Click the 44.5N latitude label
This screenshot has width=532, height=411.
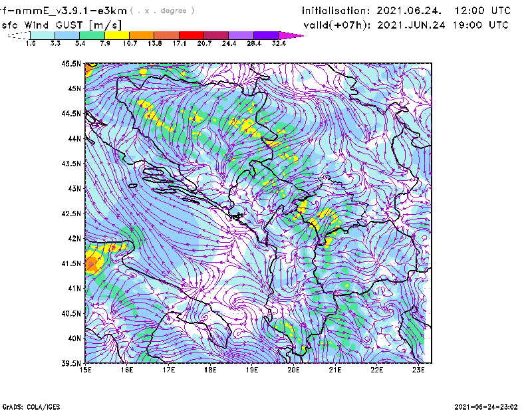[71, 113]
